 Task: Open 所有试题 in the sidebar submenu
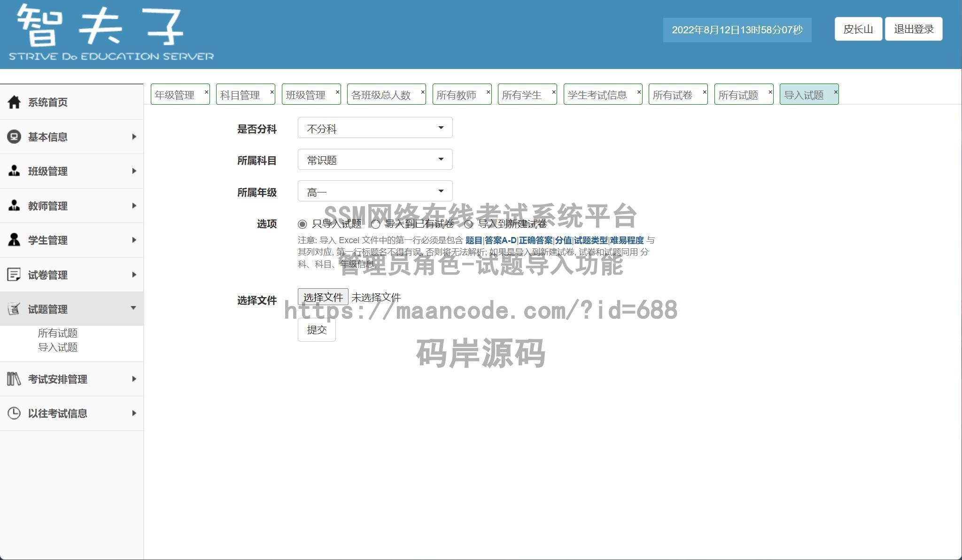pos(58,333)
